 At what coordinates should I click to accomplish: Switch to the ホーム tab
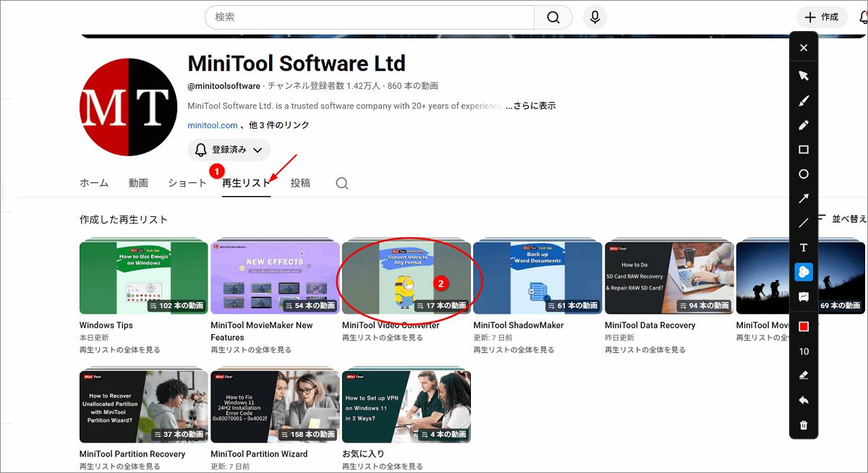coord(93,183)
